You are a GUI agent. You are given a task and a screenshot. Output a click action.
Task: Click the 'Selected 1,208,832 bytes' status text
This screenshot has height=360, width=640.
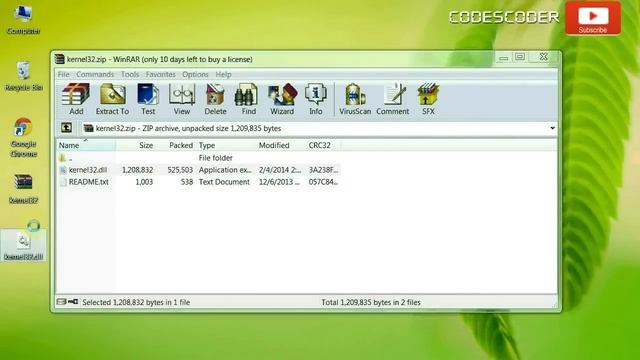[136, 302]
